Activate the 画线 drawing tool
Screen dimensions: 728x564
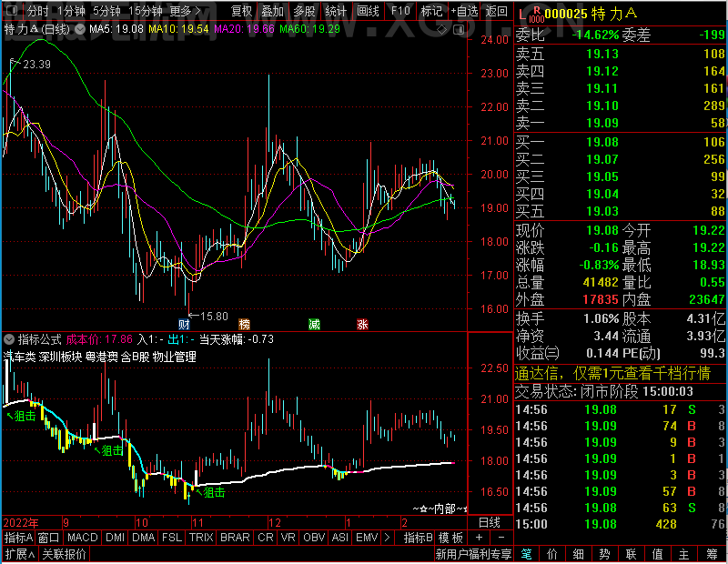(369, 11)
